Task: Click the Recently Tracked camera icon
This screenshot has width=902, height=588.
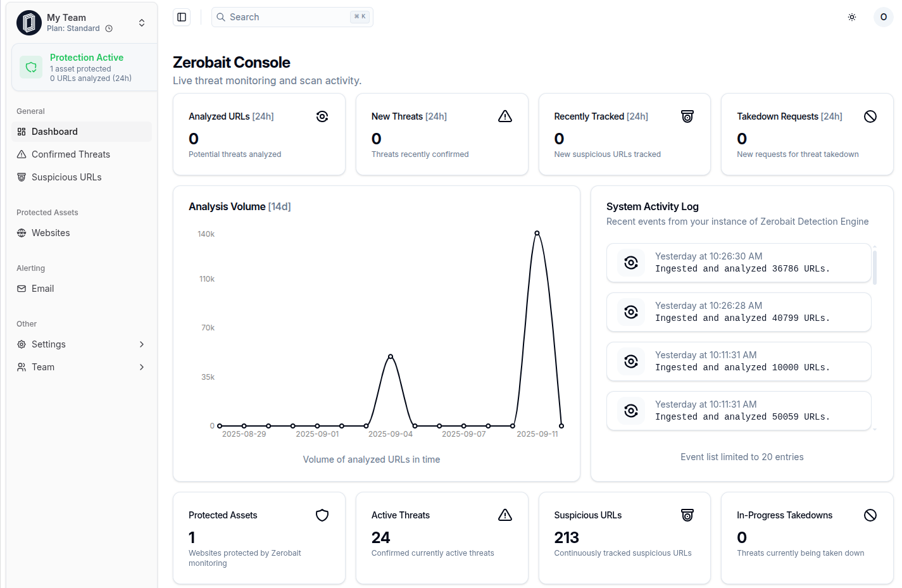Action: (687, 116)
